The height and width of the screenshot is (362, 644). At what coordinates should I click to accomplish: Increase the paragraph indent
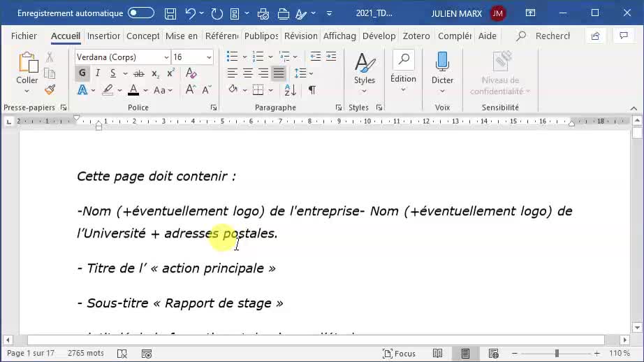(331, 57)
